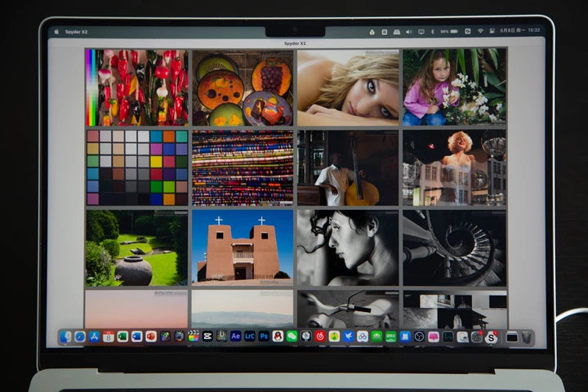Open the App Store dock icon

point(94,336)
